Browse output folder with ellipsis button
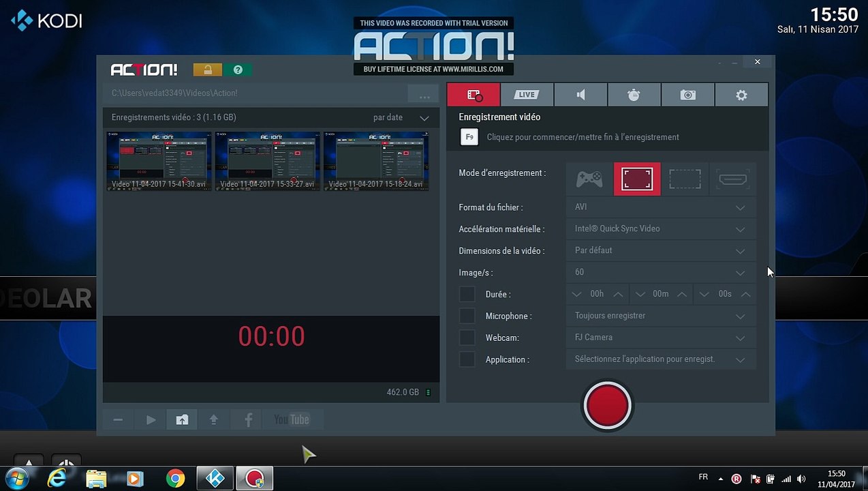868x491 pixels. click(x=423, y=95)
